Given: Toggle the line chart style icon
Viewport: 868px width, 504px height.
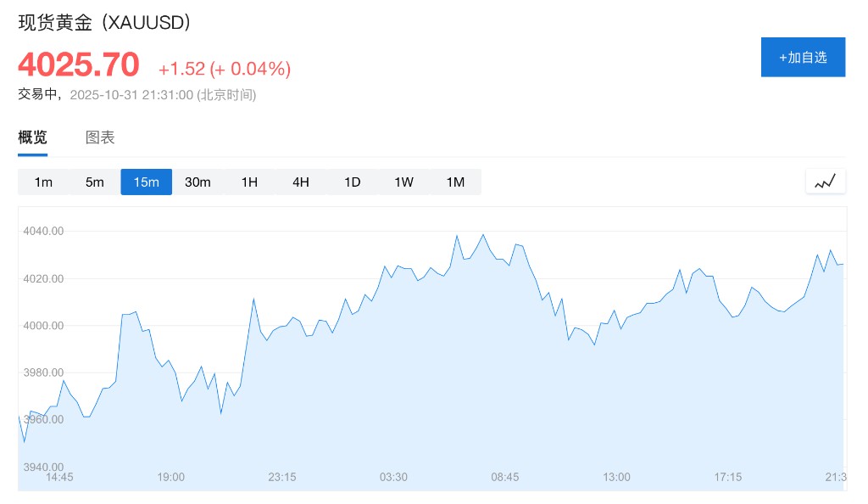Looking at the screenshot, I should pyautogui.click(x=825, y=182).
